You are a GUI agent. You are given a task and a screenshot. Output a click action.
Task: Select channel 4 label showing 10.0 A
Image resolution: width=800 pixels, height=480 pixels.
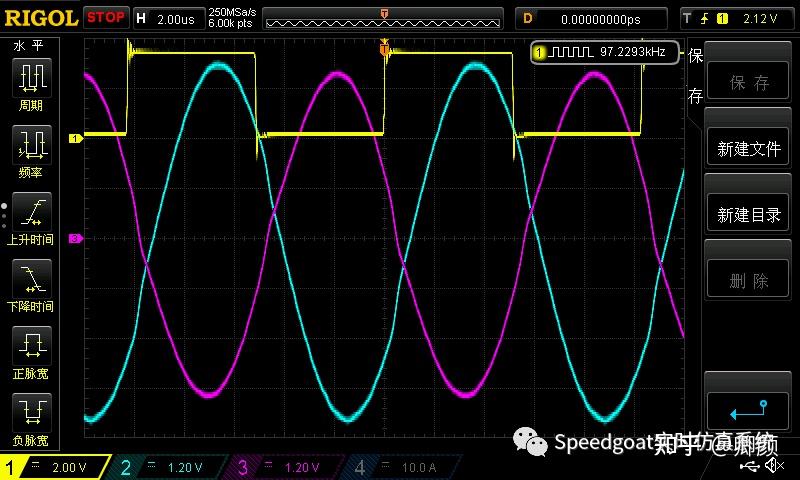click(402, 467)
